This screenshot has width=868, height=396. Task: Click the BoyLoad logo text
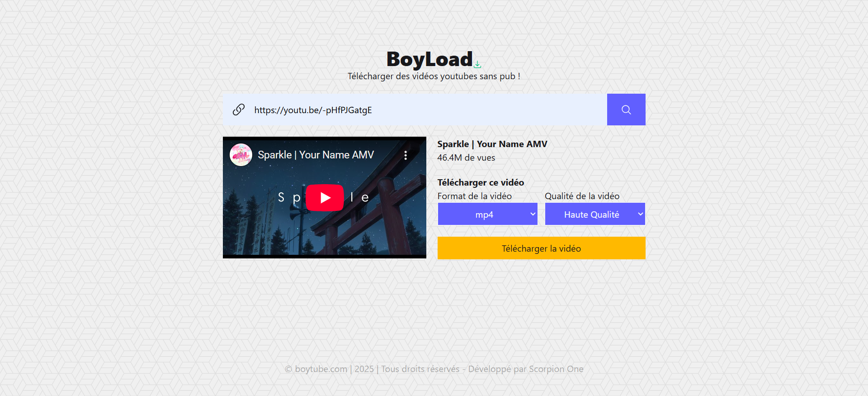click(x=429, y=59)
